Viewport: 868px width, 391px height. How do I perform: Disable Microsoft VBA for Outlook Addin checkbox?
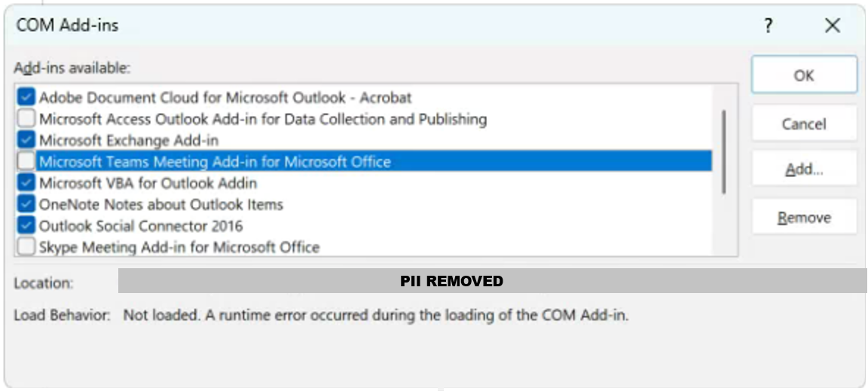[26, 183]
